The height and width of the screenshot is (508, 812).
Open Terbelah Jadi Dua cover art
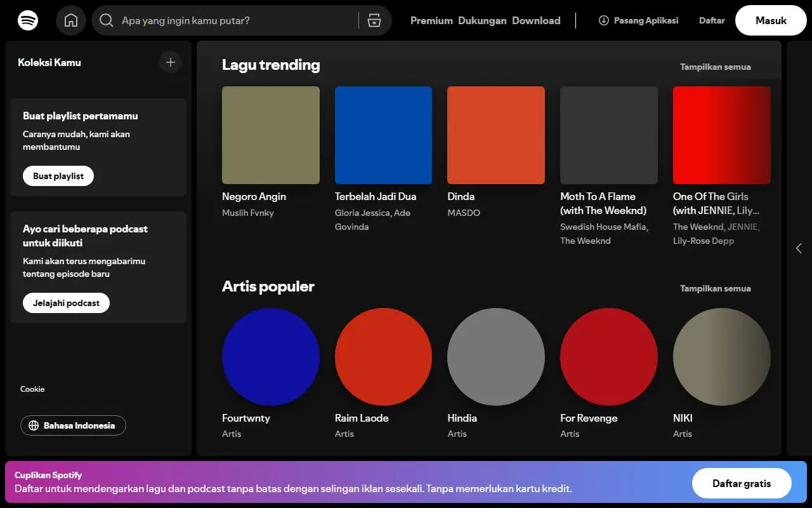(x=383, y=135)
